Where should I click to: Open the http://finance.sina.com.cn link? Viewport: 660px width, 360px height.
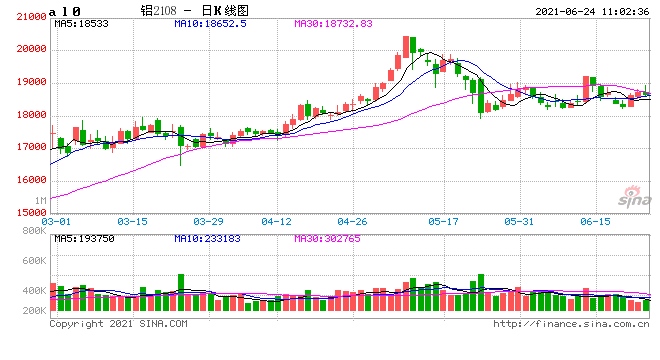pyautogui.click(x=571, y=324)
